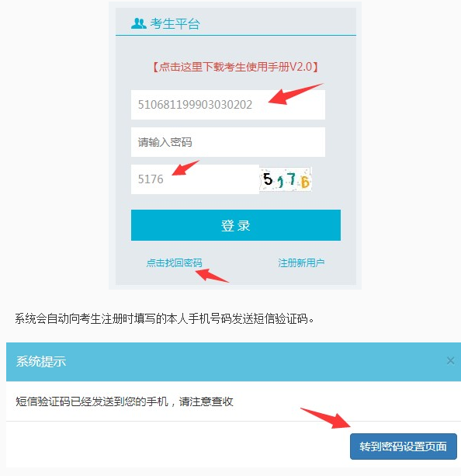Click the yellow digit 6 in the captcha
The width and height of the screenshot is (461, 476).
305,182
